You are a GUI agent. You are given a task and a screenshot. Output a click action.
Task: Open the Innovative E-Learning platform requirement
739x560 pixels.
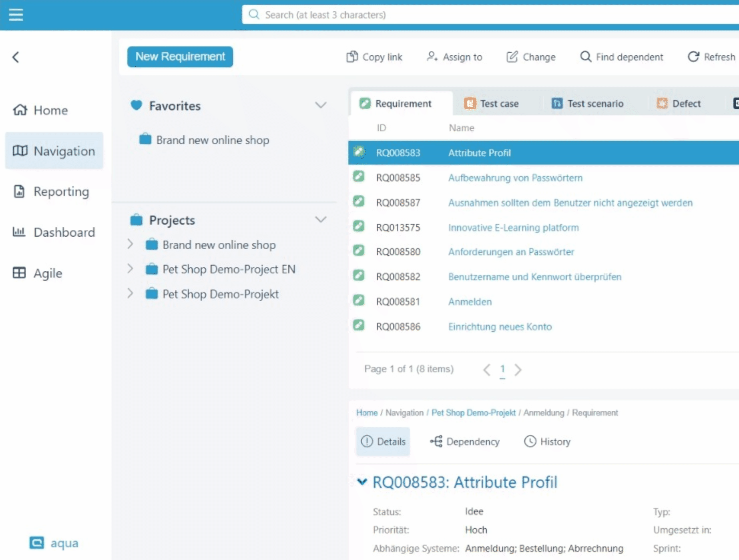tap(513, 228)
